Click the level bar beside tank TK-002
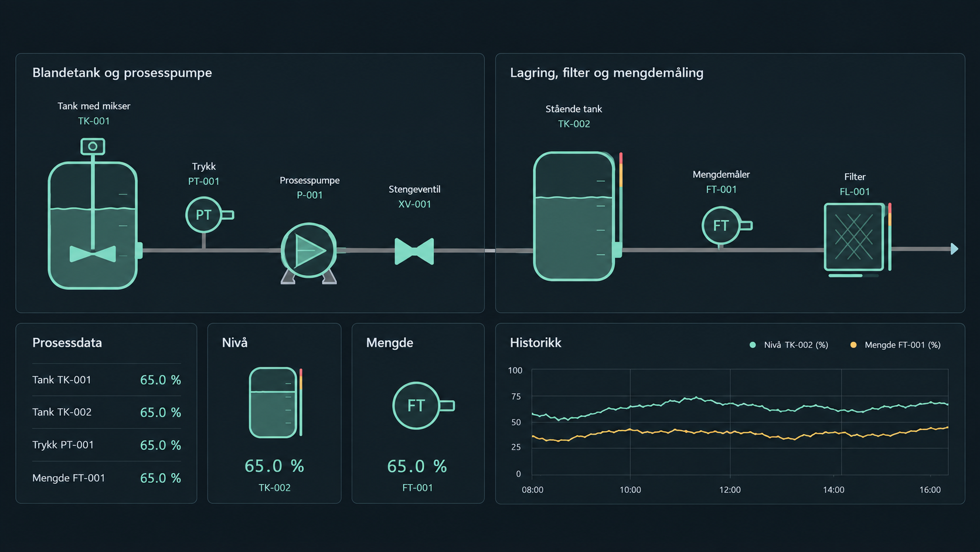Image resolution: width=980 pixels, height=552 pixels. point(621,198)
